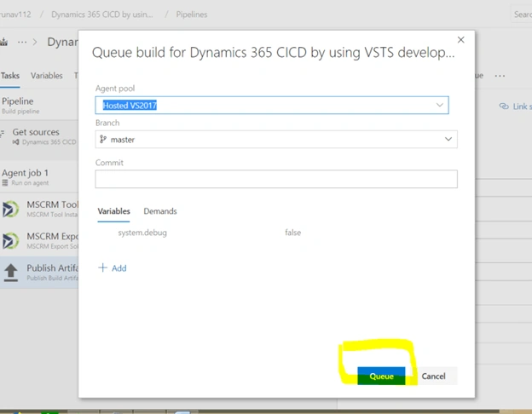
Task: Select the Variables tab in dialog
Action: click(x=113, y=211)
